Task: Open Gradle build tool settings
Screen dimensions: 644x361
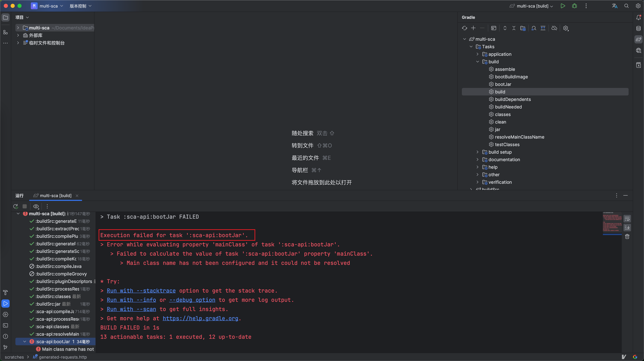Action: 566,28
